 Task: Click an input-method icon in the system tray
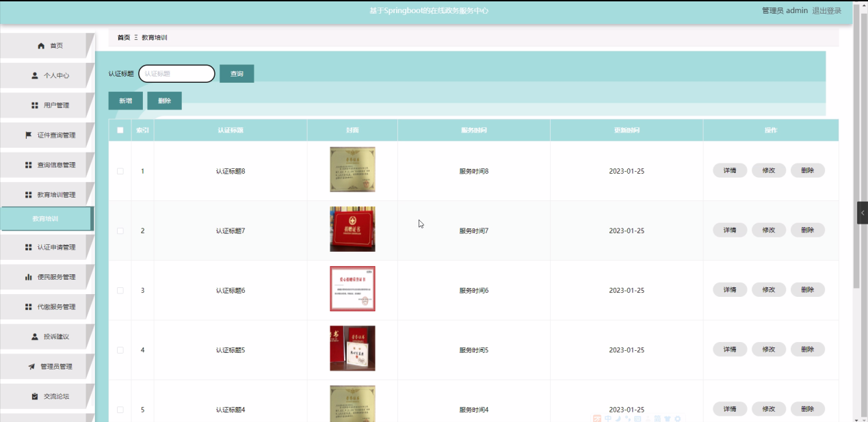pyautogui.click(x=608, y=419)
